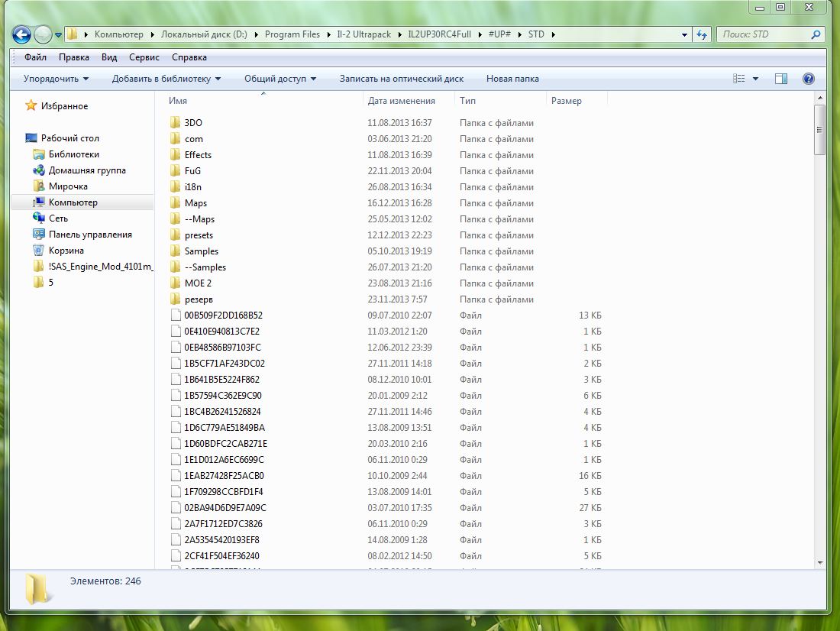The width and height of the screenshot is (840, 631).
Task: Select the presets folder icon
Action: click(x=175, y=235)
